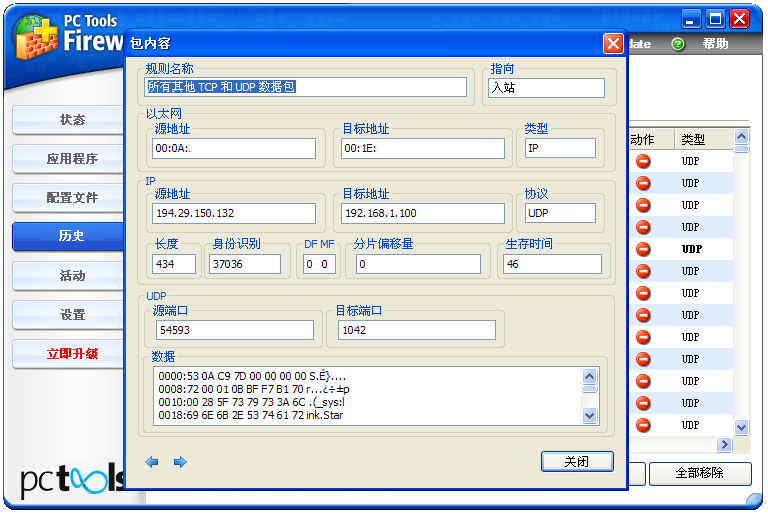Switch to the 应用程序 sidebar tab
The width and height of the screenshot is (768, 514).
(x=72, y=159)
